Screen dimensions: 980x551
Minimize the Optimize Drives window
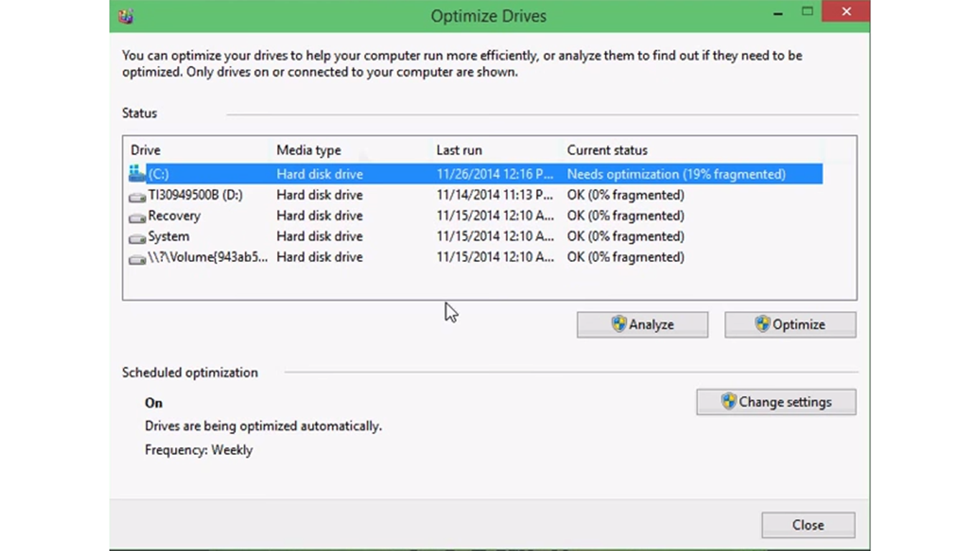(778, 13)
